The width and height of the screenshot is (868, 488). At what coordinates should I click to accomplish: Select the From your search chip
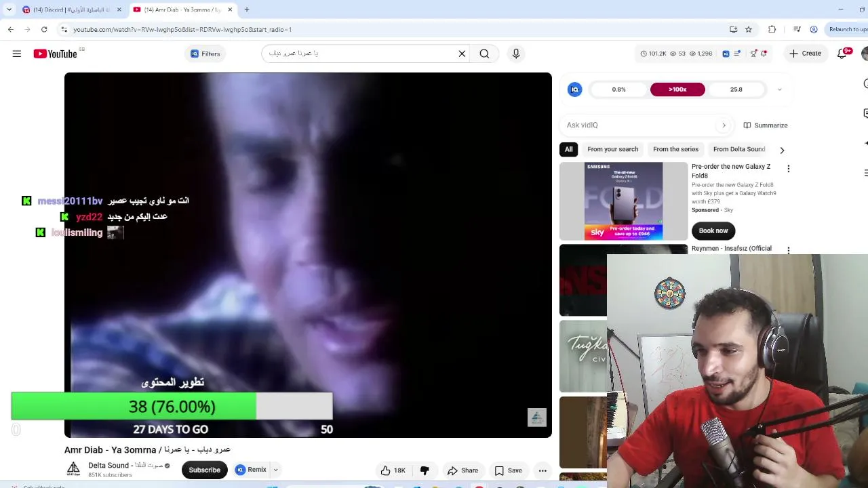[613, 149]
